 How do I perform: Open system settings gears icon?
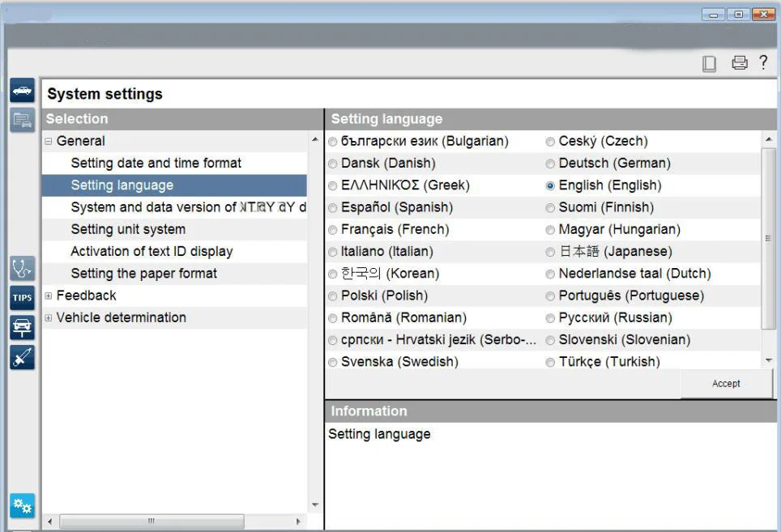click(x=22, y=506)
